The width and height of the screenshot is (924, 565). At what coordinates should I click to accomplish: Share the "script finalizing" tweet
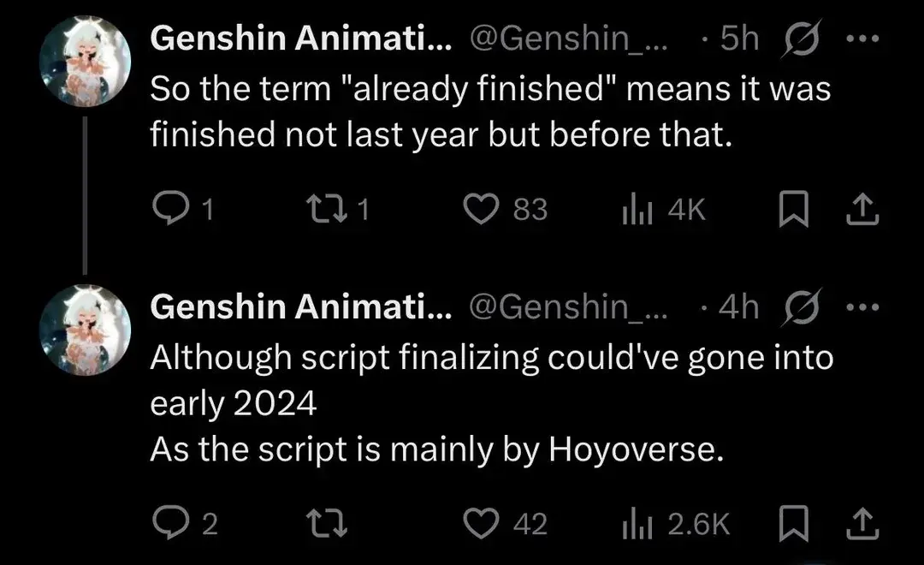(863, 523)
